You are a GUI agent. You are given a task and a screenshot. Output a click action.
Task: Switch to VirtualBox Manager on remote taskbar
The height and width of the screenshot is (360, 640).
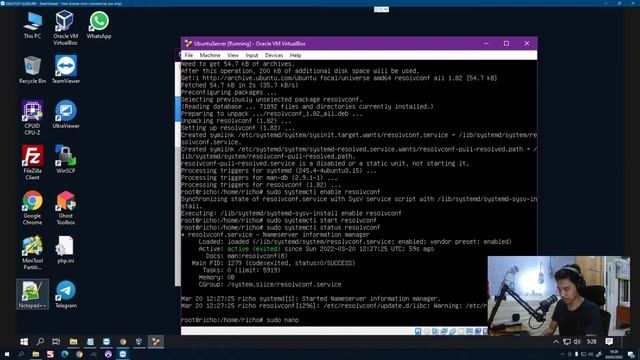pyautogui.click(x=139, y=341)
